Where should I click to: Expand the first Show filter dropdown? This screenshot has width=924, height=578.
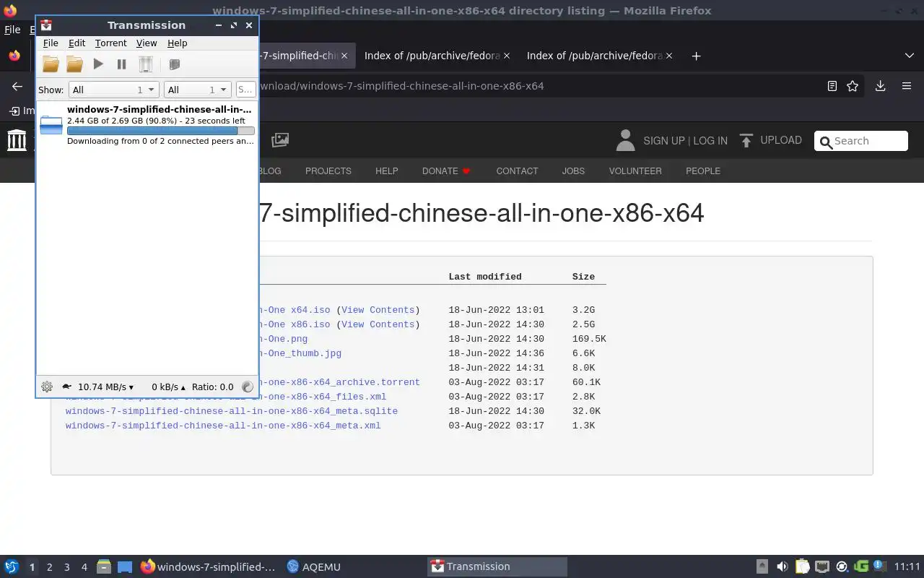coord(113,90)
